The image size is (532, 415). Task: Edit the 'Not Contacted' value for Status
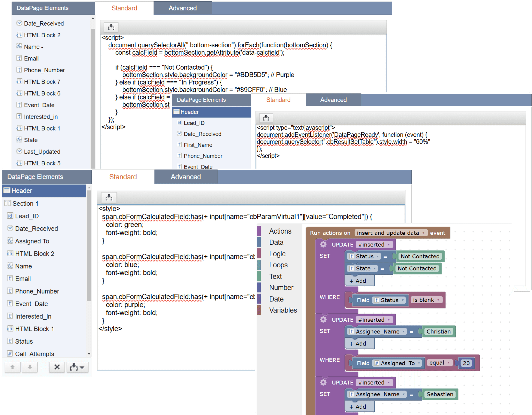tap(420, 256)
